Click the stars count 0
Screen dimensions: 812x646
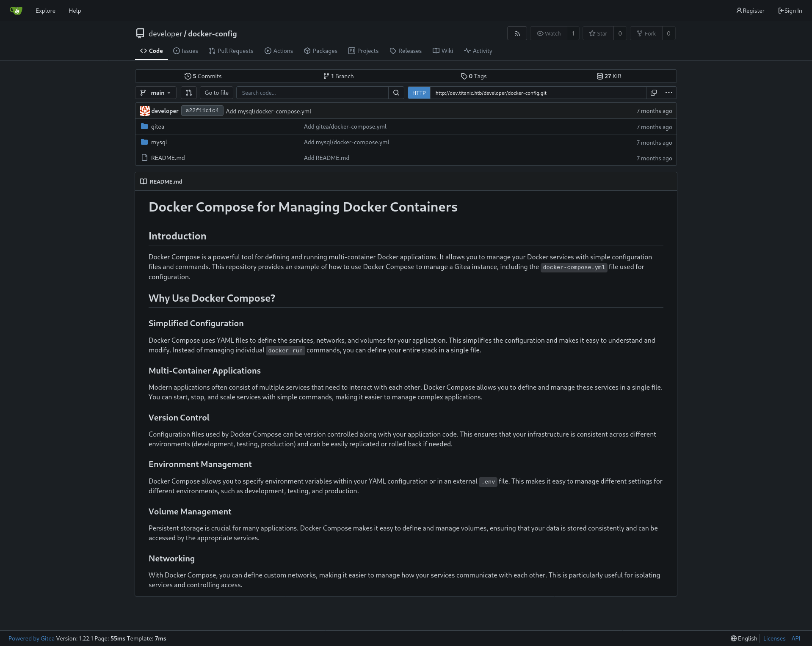coord(620,33)
